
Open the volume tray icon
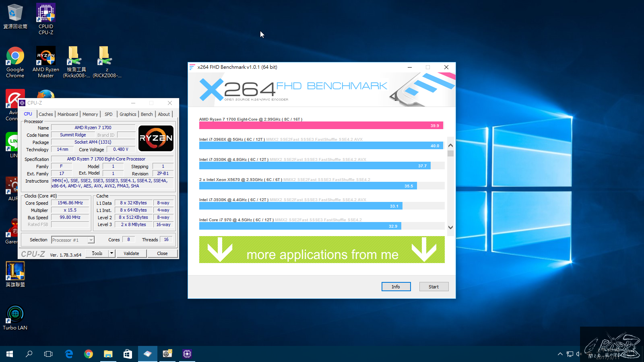[x=579, y=354]
